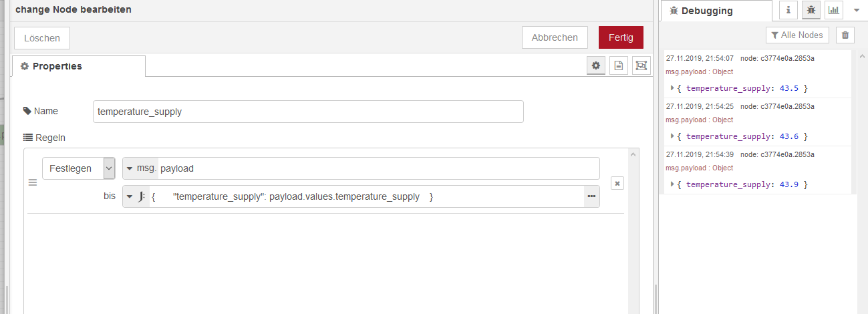Clear debug messages with trash icon
Screen dimensions: 868x314
coord(845,35)
